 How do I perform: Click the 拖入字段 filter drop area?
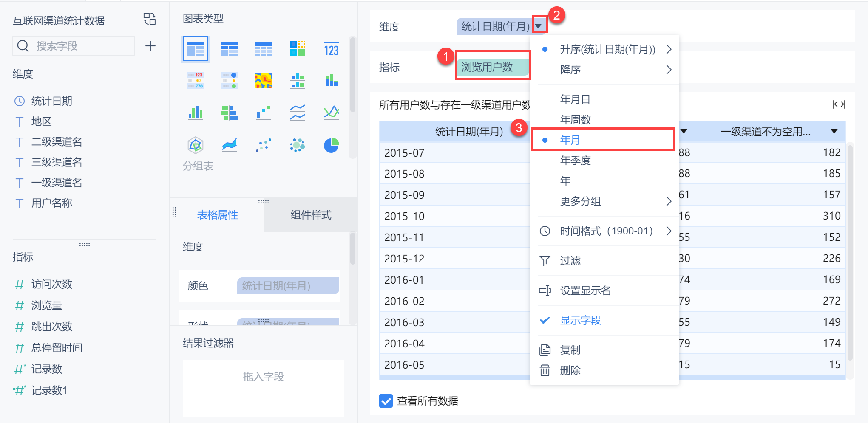[264, 388]
